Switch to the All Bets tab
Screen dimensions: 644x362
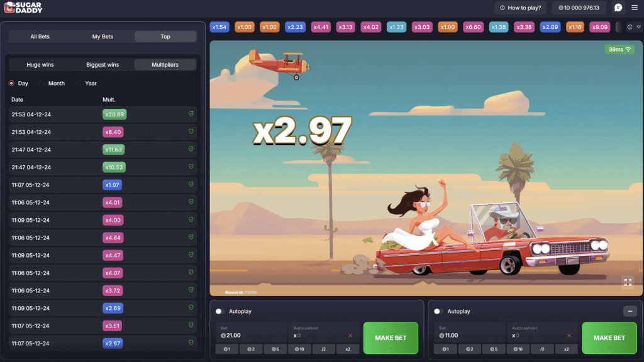[40, 36]
